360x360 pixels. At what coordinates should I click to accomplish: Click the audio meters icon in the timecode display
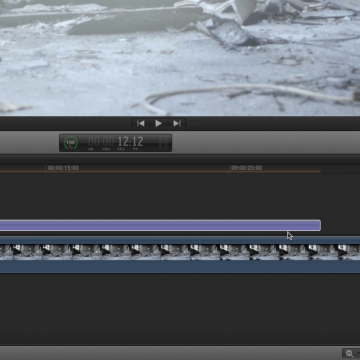pyautogui.click(x=163, y=143)
